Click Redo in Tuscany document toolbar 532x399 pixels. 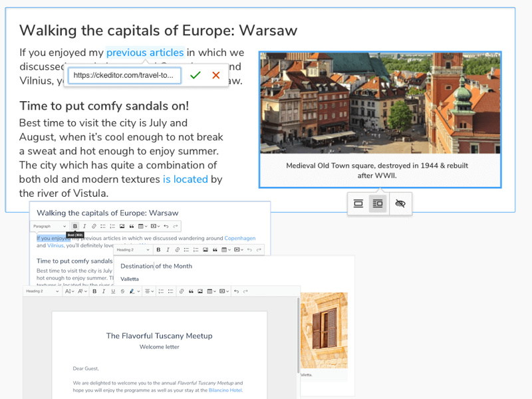click(245, 291)
